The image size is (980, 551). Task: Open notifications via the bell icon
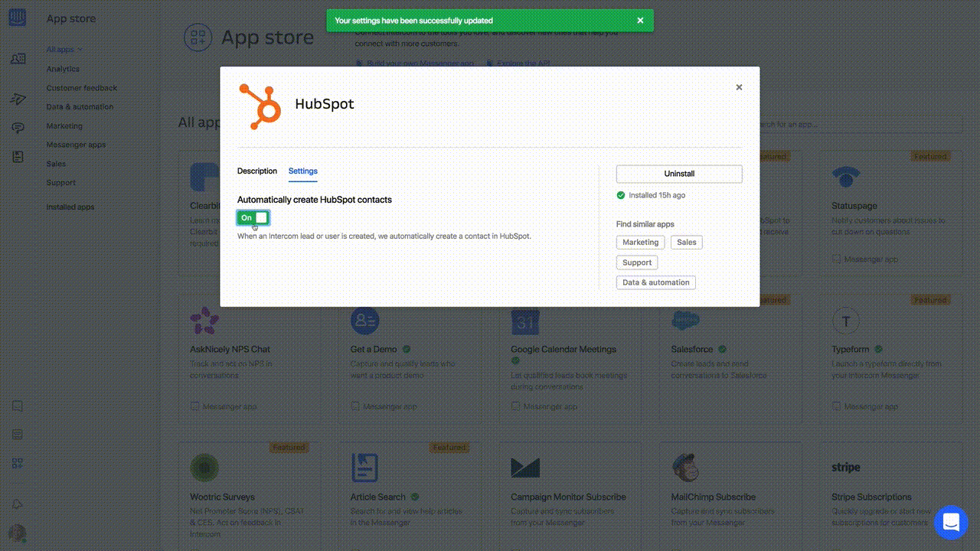(17, 504)
